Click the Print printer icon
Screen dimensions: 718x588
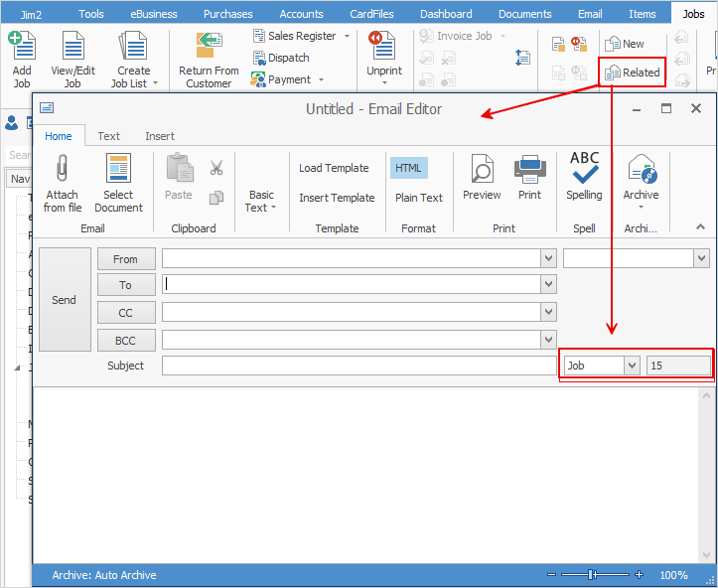pyautogui.click(x=529, y=168)
